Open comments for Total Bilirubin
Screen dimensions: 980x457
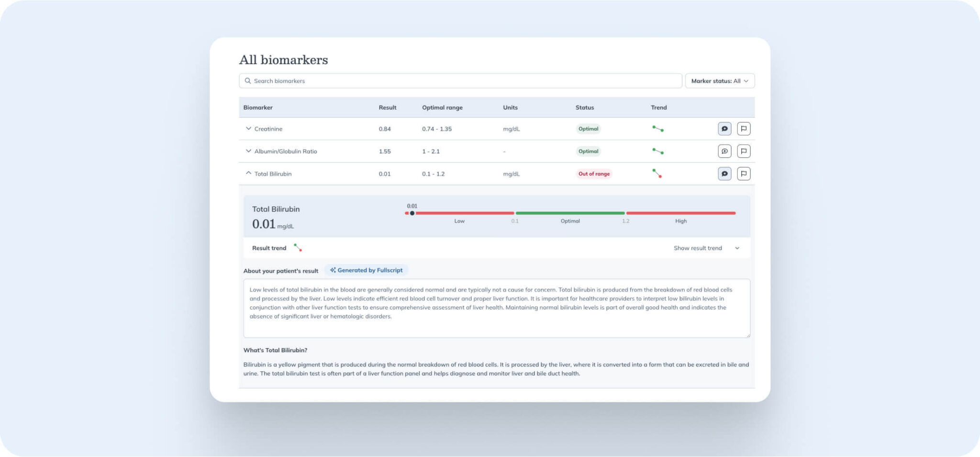click(x=724, y=173)
